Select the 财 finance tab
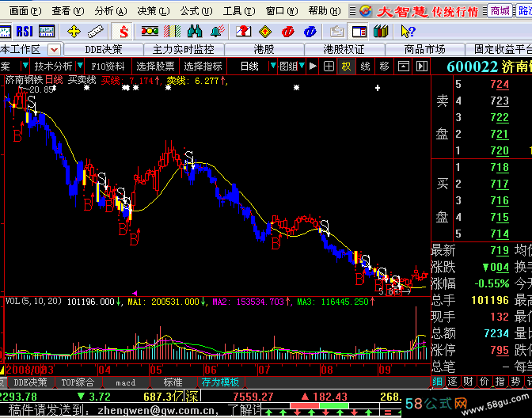Image resolution: width=532 pixels, height=418 pixels. [468, 382]
